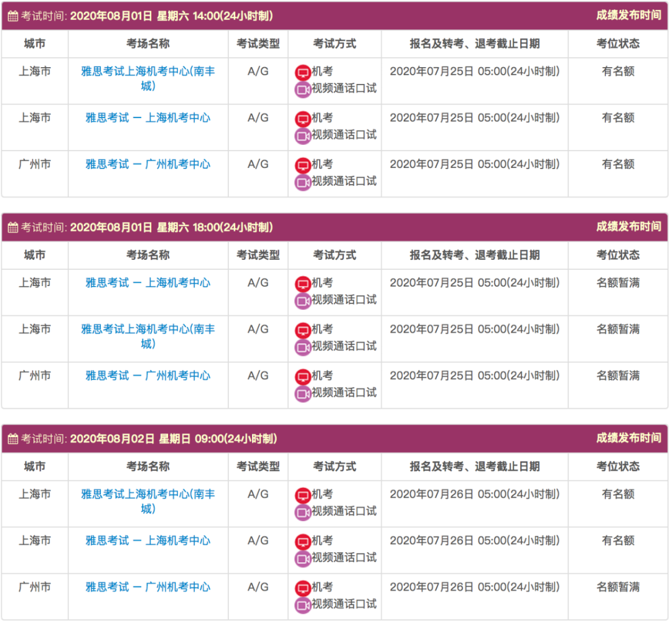Viewport: 672px width, 623px height.
Task: Open 成绩发布时间 for 08月02日 09:00 exam
Action: click(x=628, y=438)
